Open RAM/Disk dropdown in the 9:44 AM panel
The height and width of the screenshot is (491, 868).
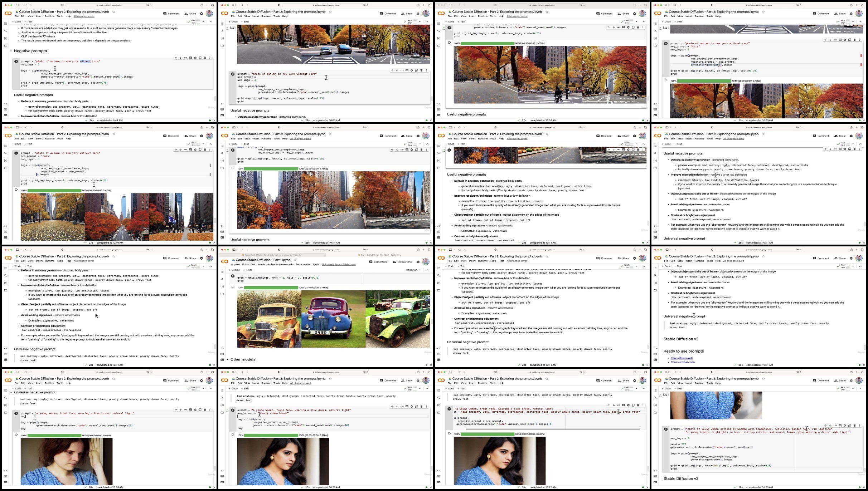(203, 22)
